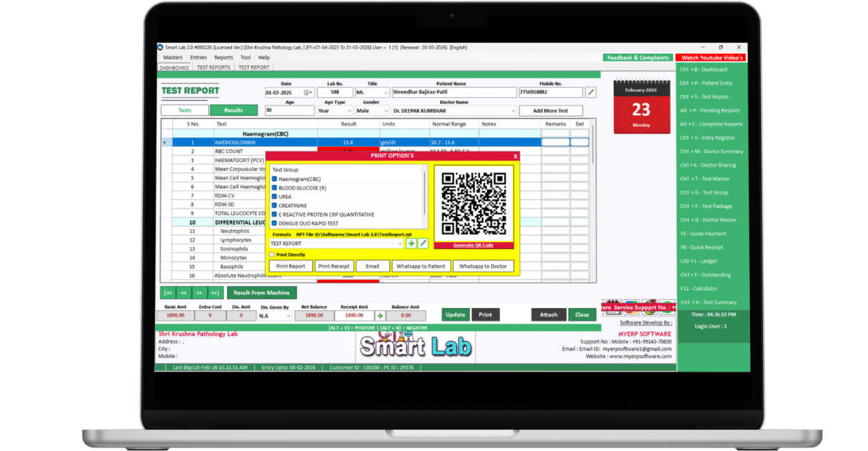Screen dimensions: 868x451
Task: Open Doctor Name dropdown Dr. DEEPAK KUMBHAR
Action: pyautogui.click(x=512, y=111)
